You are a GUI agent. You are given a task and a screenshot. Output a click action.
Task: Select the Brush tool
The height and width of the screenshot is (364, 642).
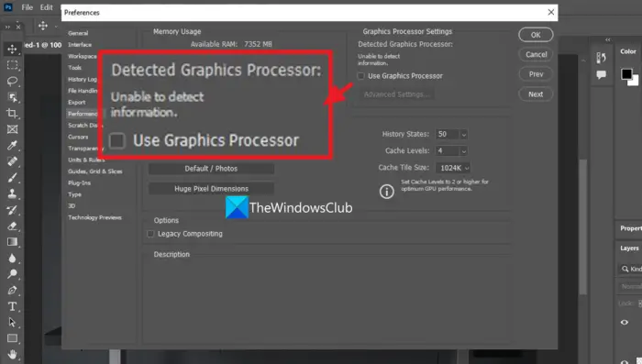pyautogui.click(x=12, y=178)
